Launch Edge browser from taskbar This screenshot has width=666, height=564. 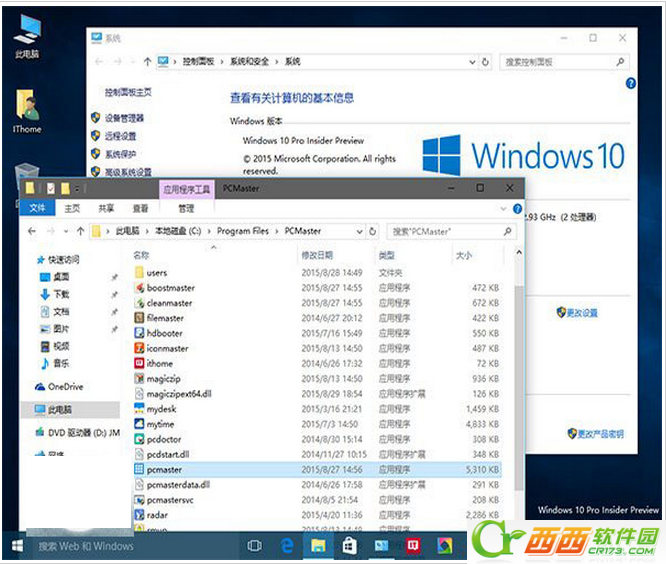[287, 546]
